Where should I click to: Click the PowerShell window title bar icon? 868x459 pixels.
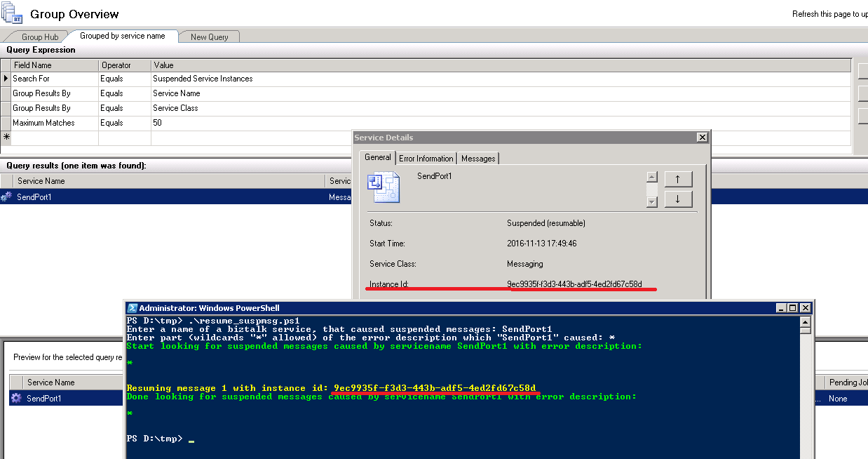tap(132, 307)
